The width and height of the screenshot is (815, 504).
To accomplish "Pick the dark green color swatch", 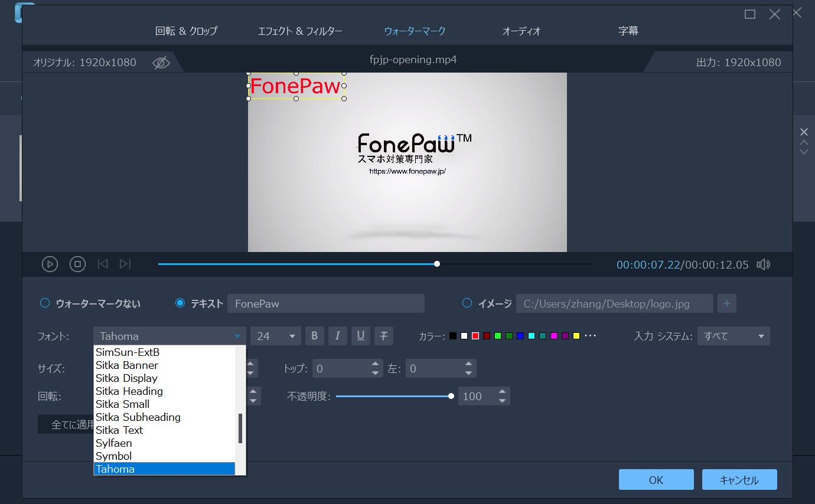I will click(509, 336).
